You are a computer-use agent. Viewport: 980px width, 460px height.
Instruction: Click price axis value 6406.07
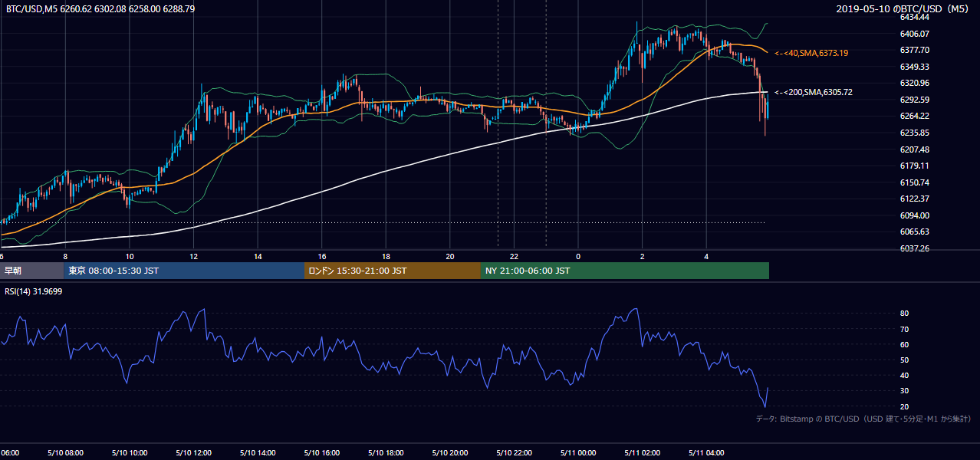915,34
